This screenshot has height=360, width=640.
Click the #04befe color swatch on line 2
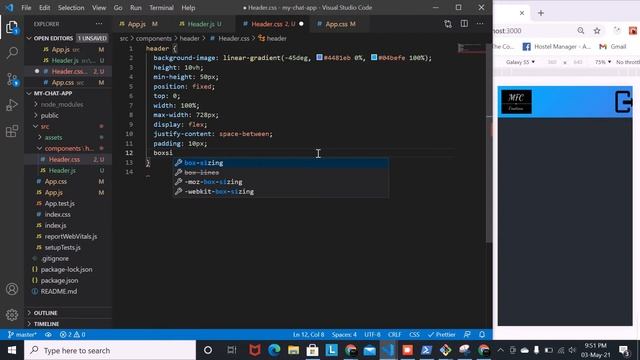[374, 58]
